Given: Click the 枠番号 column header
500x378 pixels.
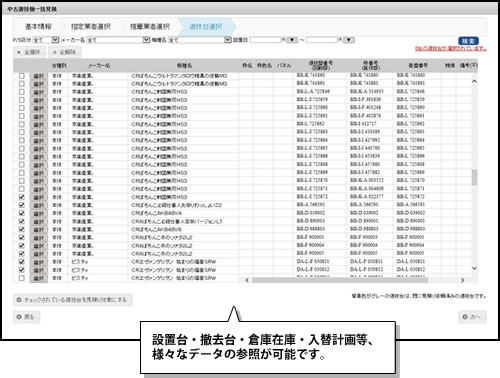Looking at the screenshot, I should coord(370,65).
